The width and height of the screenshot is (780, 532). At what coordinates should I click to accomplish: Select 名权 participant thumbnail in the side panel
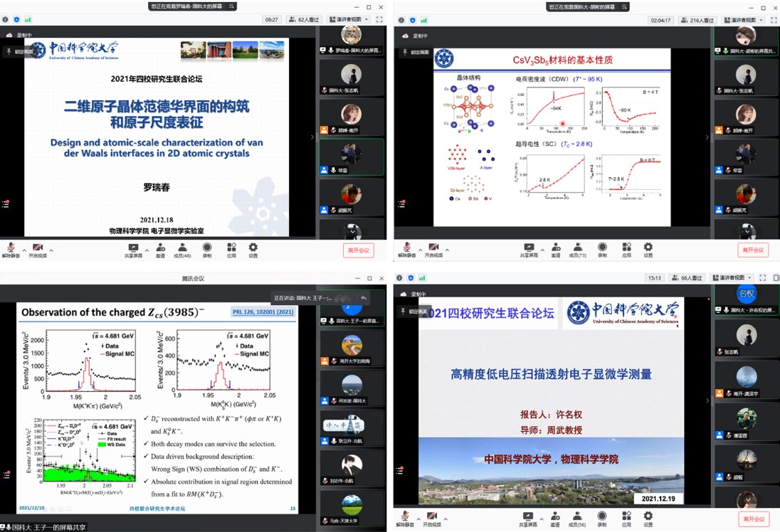point(745,294)
